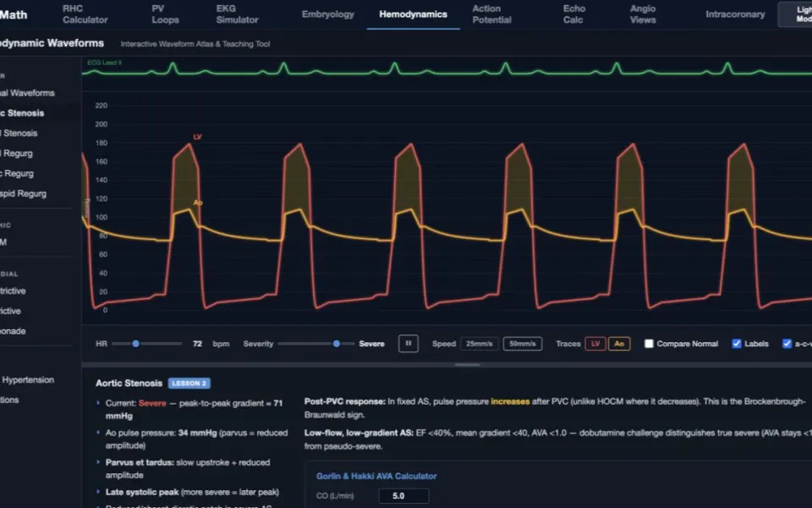Set speed to 50mm/s

[x=523, y=344]
